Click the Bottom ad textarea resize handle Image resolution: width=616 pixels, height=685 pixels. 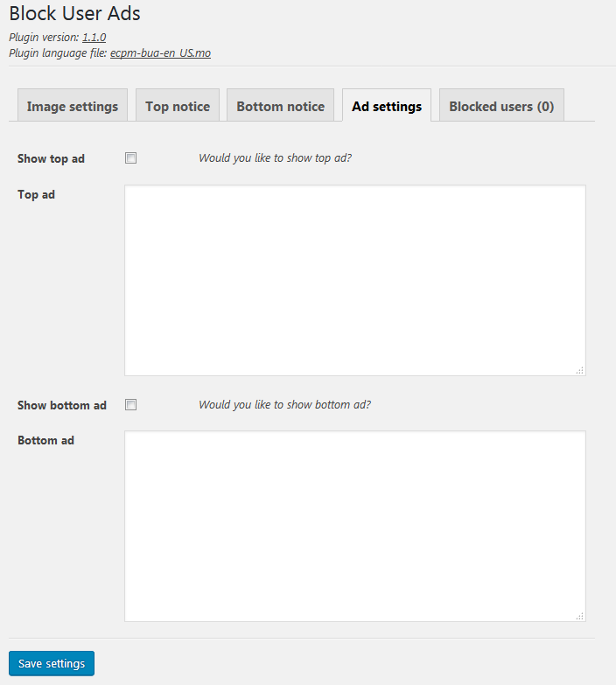click(580, 616)
